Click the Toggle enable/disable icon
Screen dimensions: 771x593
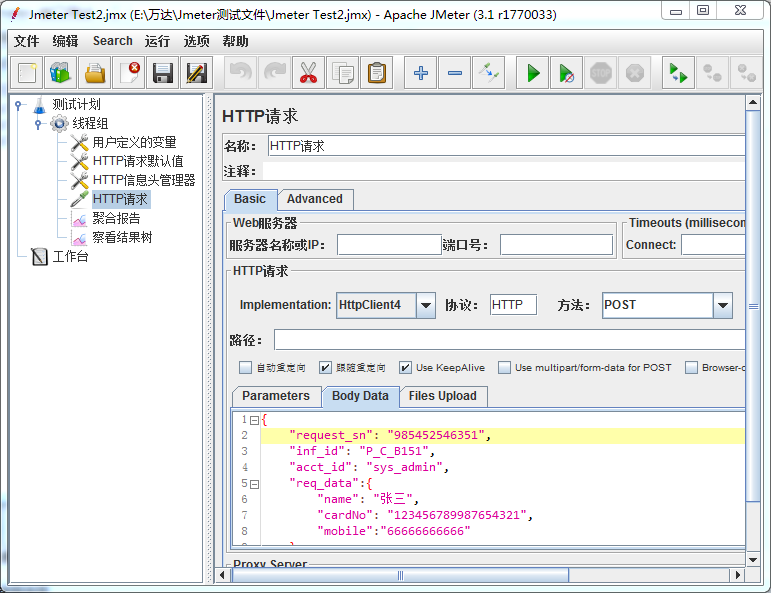coord(489,73)
